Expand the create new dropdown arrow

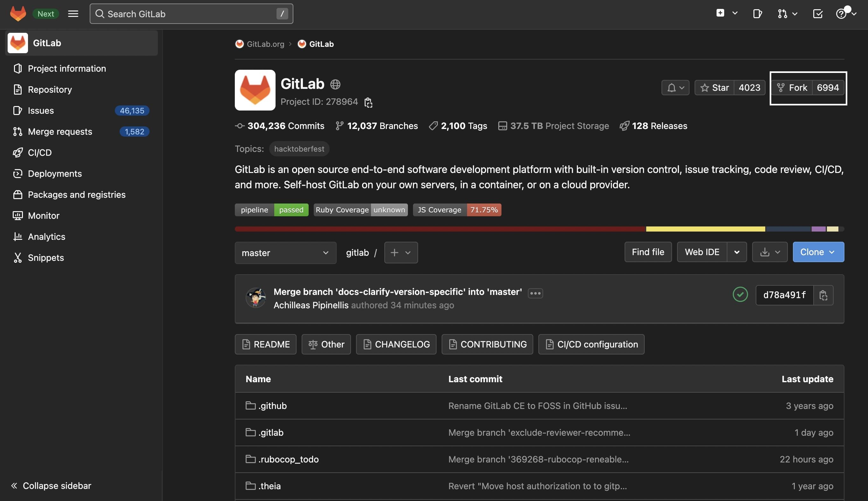(735, 13)
